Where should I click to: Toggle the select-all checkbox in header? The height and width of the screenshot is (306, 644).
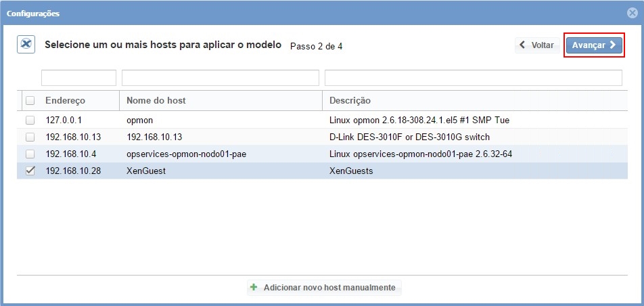tap(30, 101)
